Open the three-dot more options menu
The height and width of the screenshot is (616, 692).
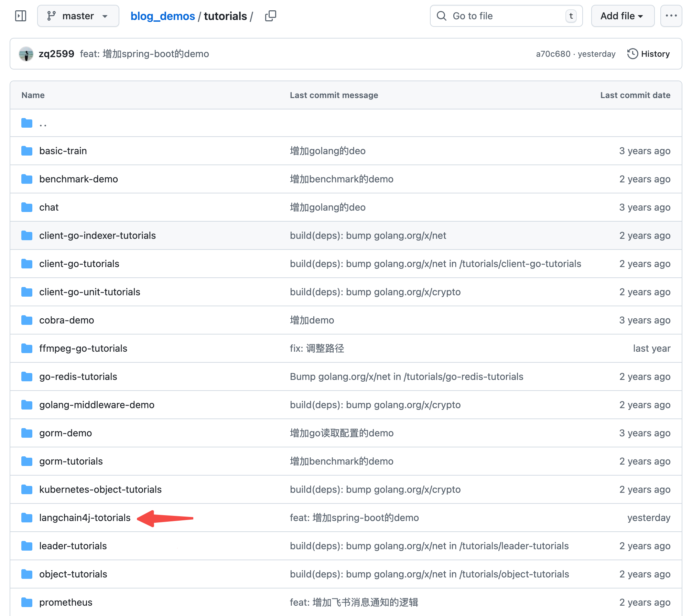671,16
